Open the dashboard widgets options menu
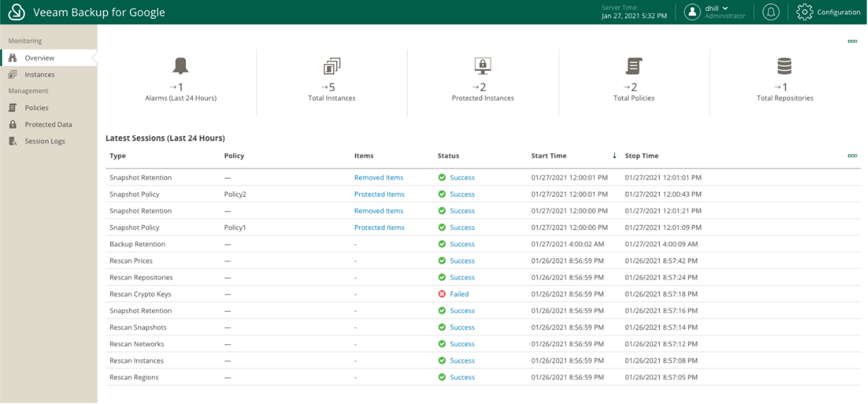This screenshot has height=404, width=868. [852, 41]
